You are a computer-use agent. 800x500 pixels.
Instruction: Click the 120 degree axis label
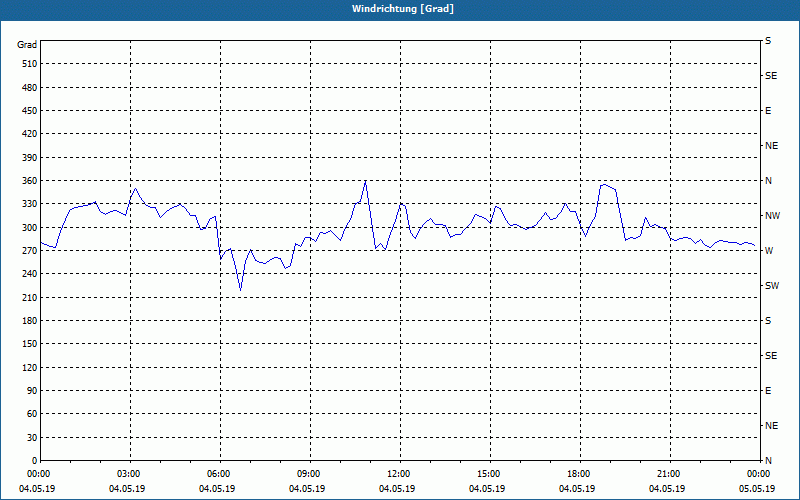tap(30, 367)
